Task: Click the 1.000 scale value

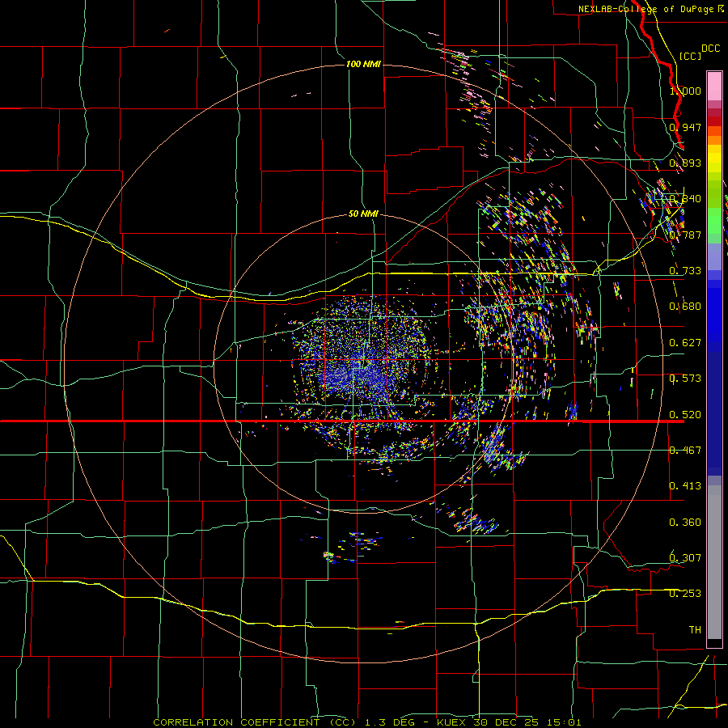Action: (685, 91)
